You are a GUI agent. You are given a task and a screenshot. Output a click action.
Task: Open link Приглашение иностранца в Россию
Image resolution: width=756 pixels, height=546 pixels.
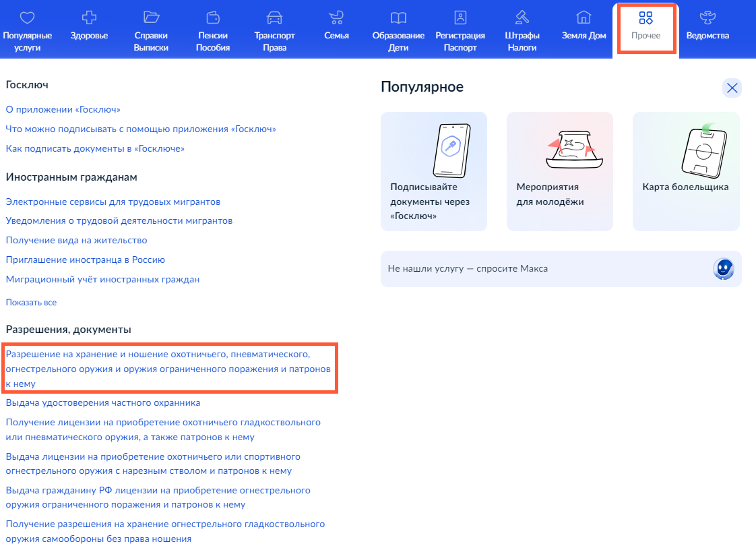86,260
